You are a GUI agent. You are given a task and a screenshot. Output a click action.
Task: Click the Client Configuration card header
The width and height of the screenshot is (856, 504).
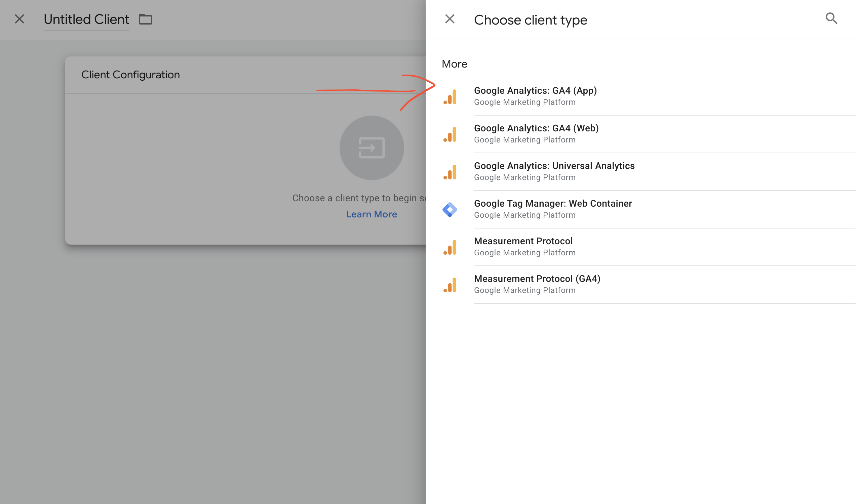(130, 74)
